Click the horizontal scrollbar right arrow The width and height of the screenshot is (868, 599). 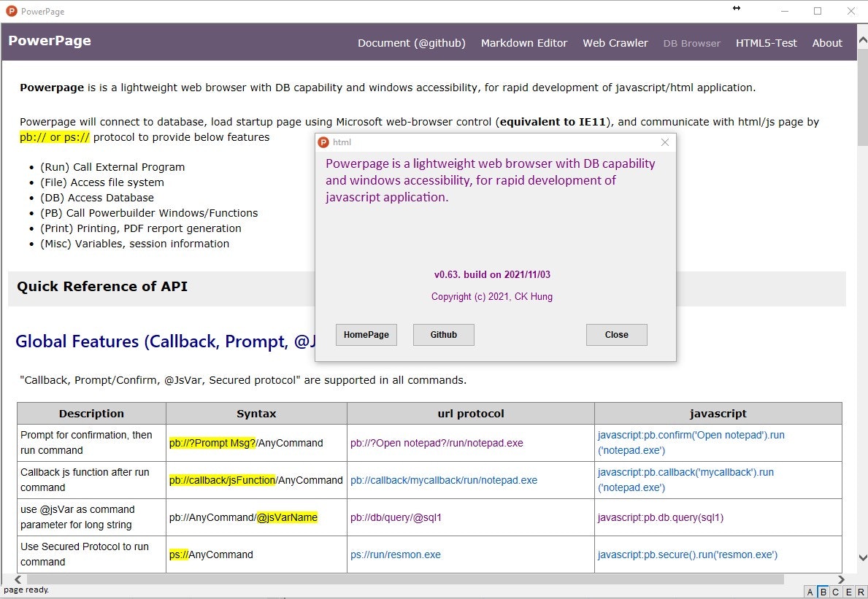tap(842, 579)
